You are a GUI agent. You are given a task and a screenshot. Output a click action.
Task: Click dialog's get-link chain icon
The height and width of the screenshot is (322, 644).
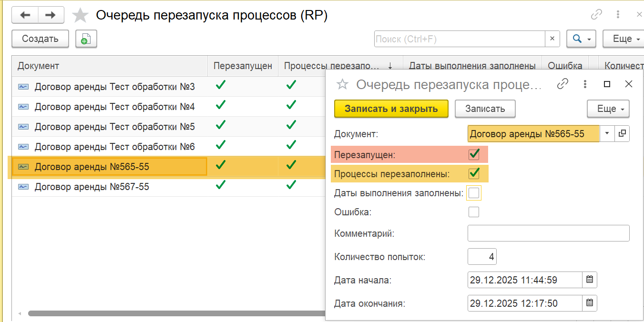(563, 84)
